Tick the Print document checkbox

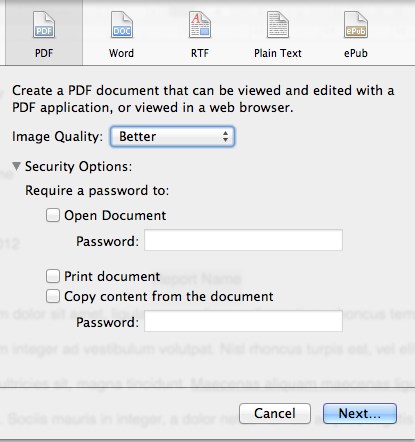53,276
